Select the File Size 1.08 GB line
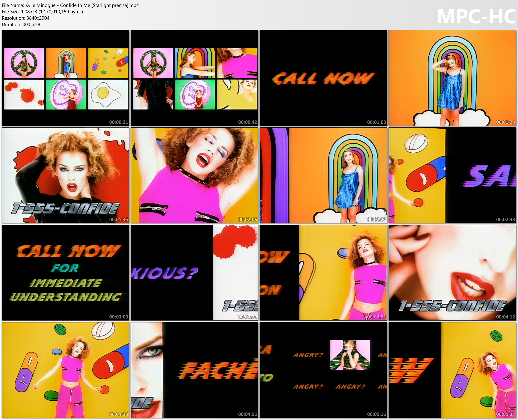The height and width of the screenshot is (420, 518). coord(42,12)
